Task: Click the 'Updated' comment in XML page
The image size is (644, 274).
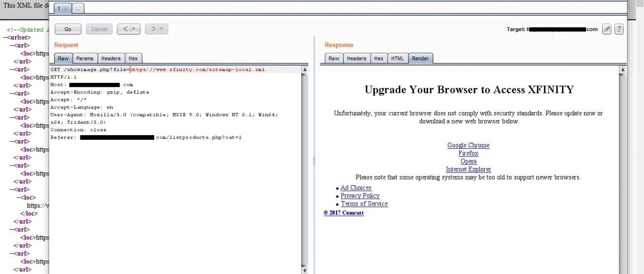Action: coord(28,30)
